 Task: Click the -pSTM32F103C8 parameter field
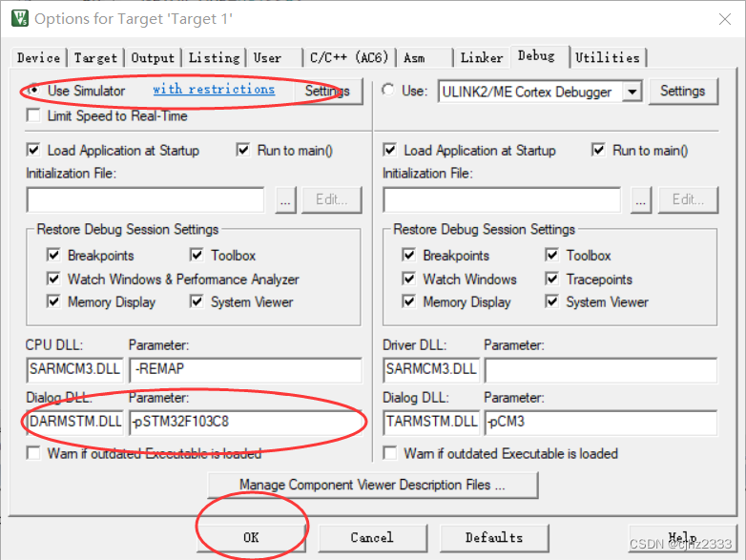tap(245, 422)
